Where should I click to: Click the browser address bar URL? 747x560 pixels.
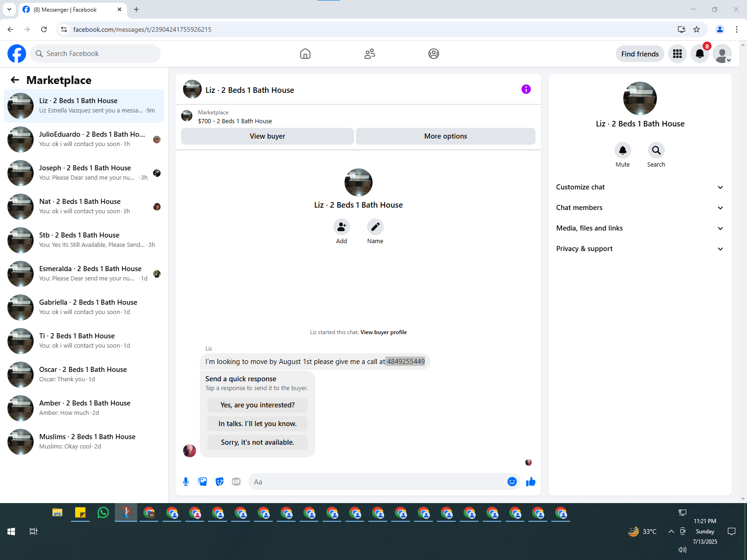(142, 29)
